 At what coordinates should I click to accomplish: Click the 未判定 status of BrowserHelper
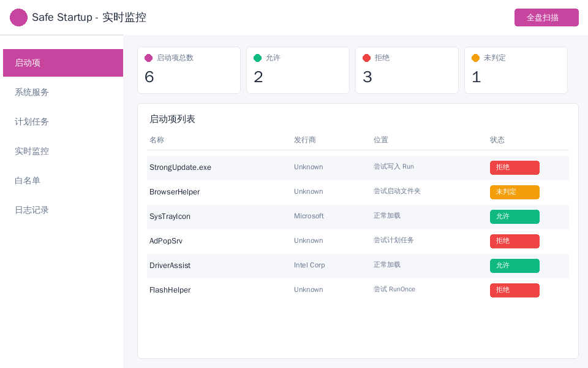[x=514, y=192]
